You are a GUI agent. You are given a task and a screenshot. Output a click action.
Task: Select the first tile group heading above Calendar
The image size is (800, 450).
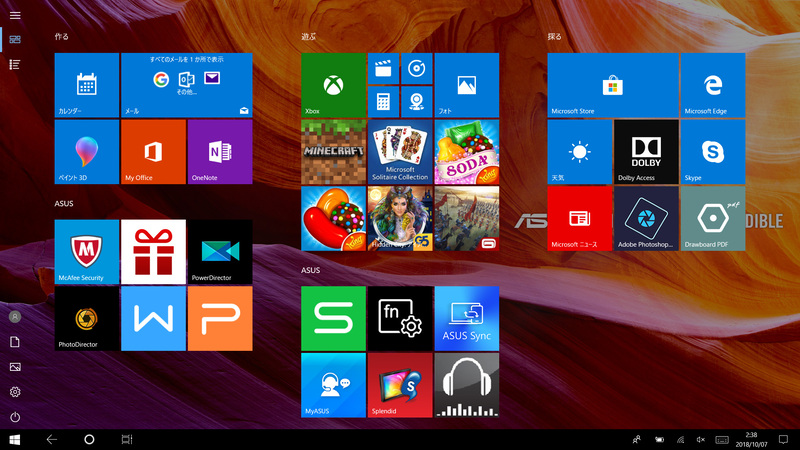click(x=62, y=37)
